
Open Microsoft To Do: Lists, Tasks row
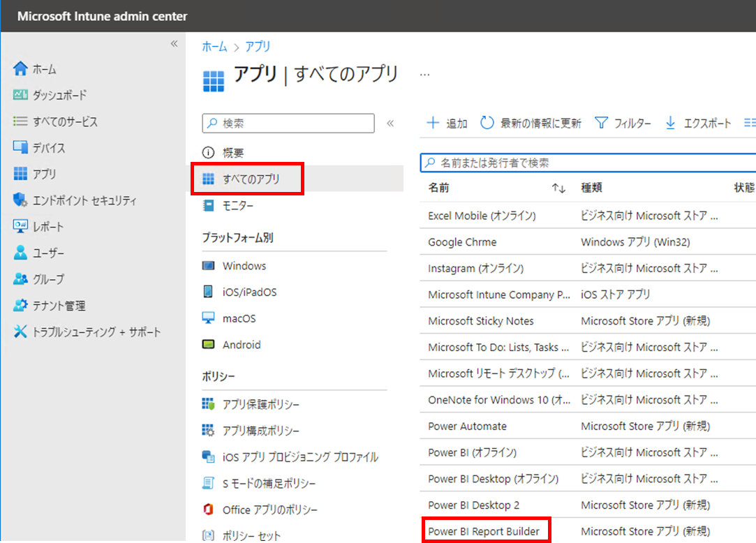tap(498, 347)
